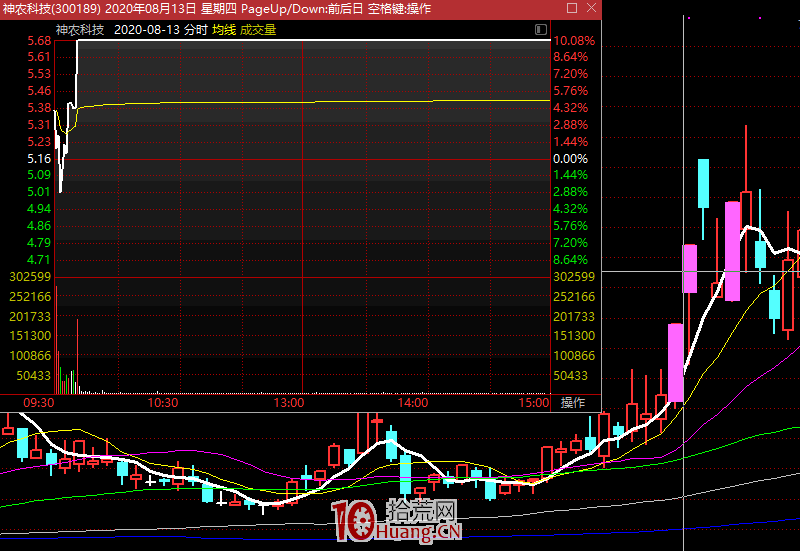
Task: Click the 10.08% percentage label
Action: click(574, 41)
